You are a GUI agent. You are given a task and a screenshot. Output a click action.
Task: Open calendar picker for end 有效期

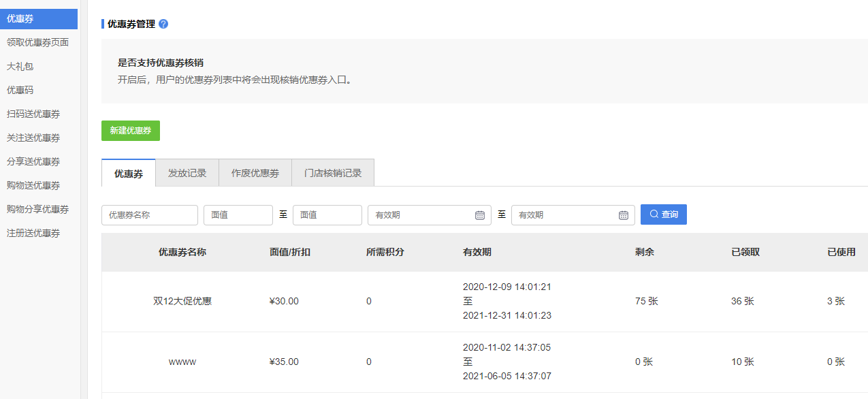pos(623,215)
